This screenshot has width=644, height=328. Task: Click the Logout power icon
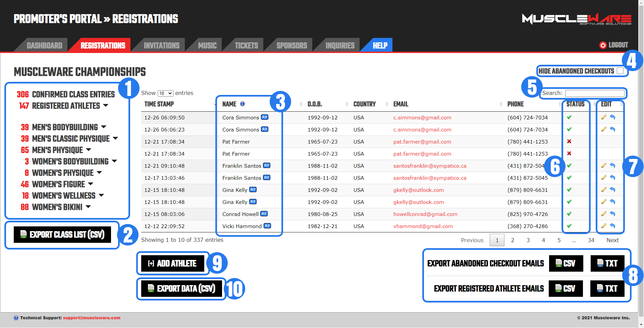pyautogui.click(x=603, y=45)
